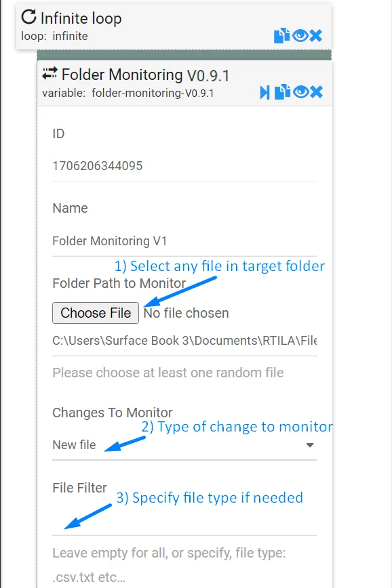Image resolution: width=392 pixels, height=588 pixels.
Task: Delete the Infinite loop block
Action: point(316,36)
